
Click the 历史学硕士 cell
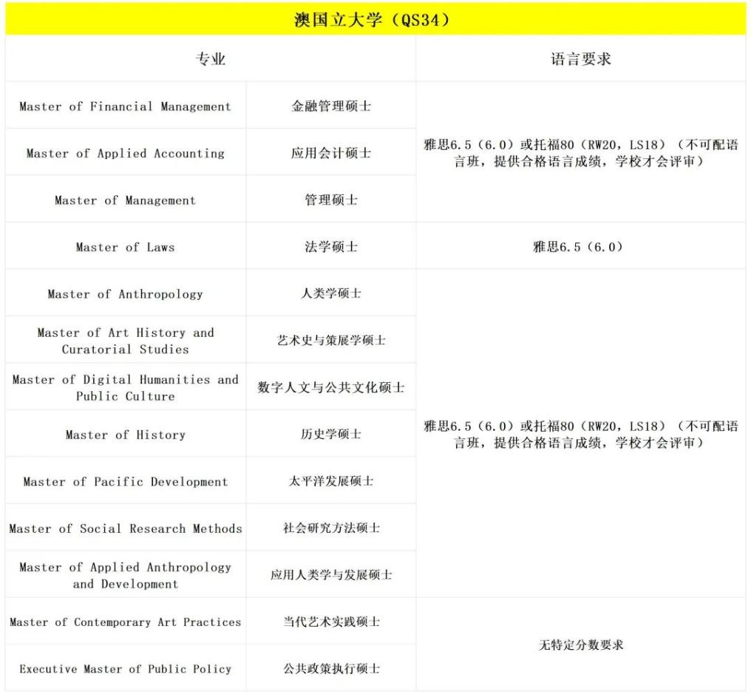331,434
